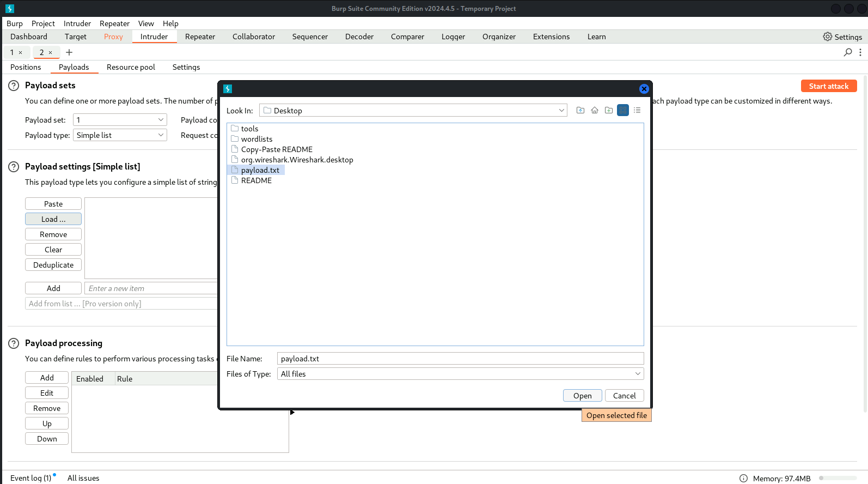Close the file chooser dialog with X
This screenshot has height=484, width=868.
(644, 89)
